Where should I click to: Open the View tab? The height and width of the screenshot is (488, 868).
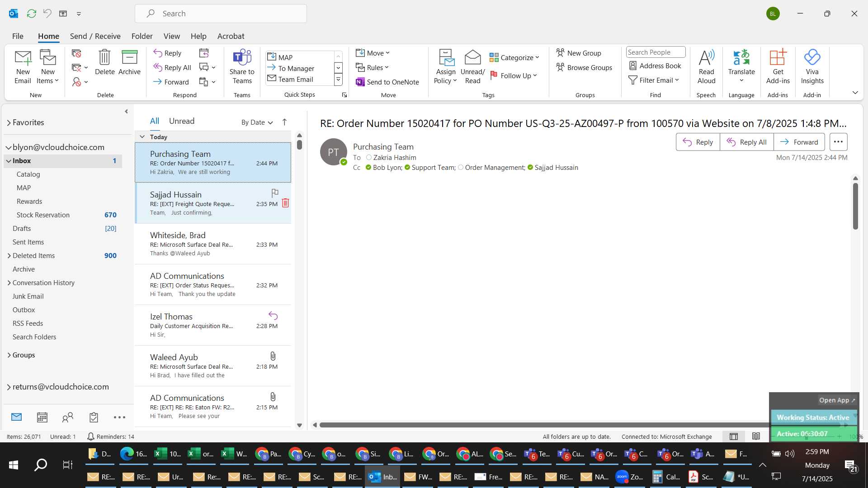[x=171, y=36]
